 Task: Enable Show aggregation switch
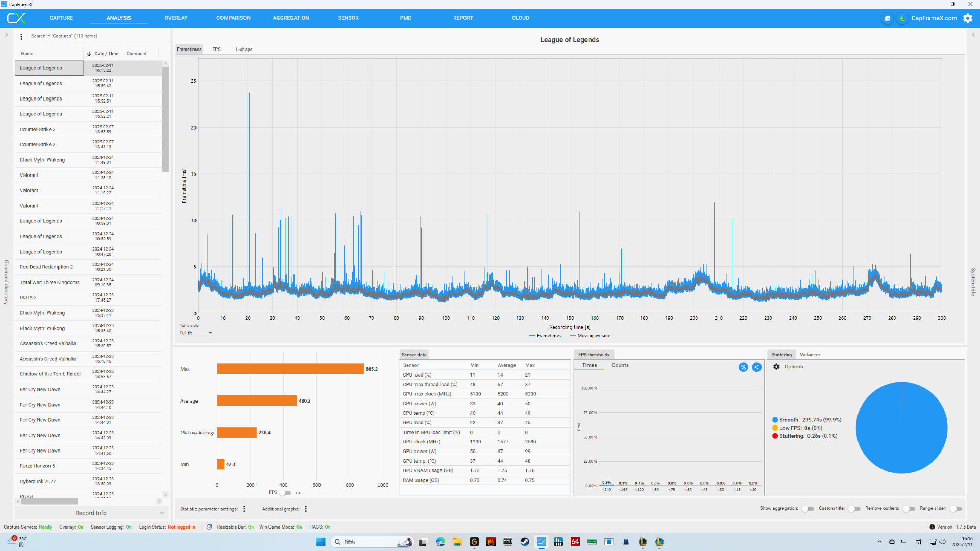807,509
